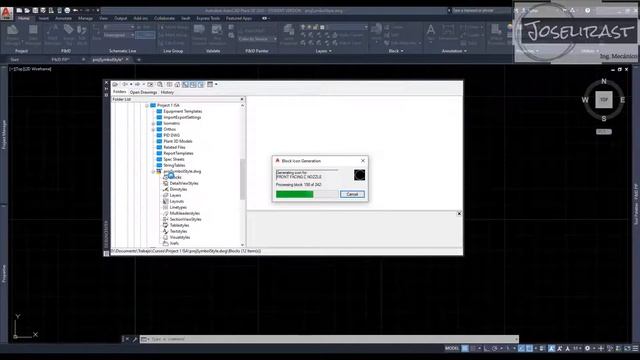
Task: Close the DesignCenter description pane
Action: 459,213
